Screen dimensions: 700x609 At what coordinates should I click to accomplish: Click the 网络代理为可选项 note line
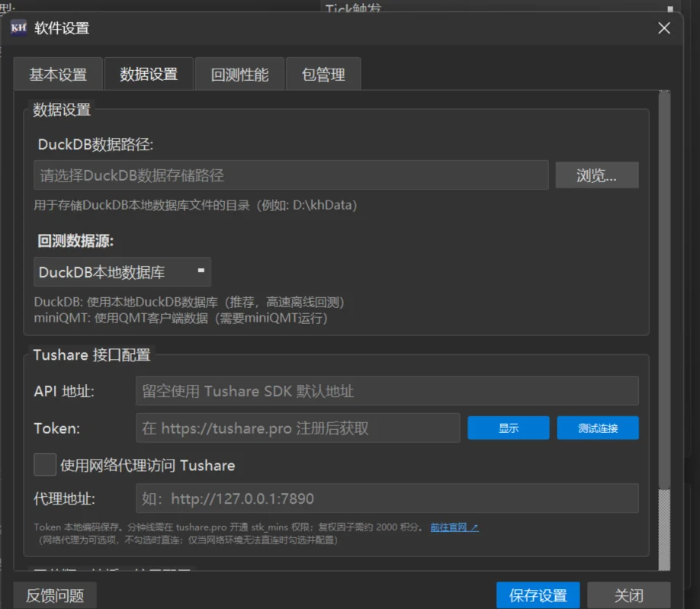click(x=188, y=540)
